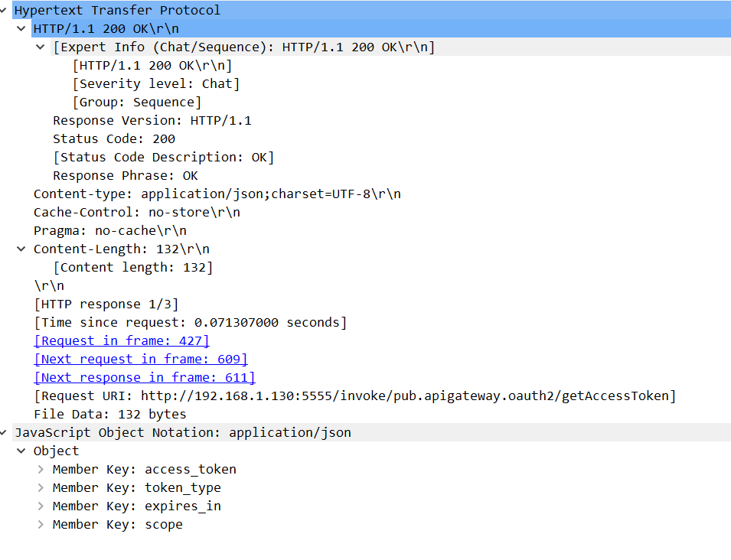Expand Member Key: token_type
The width and height of the screenshot is (731, 560).
(41, 488)
